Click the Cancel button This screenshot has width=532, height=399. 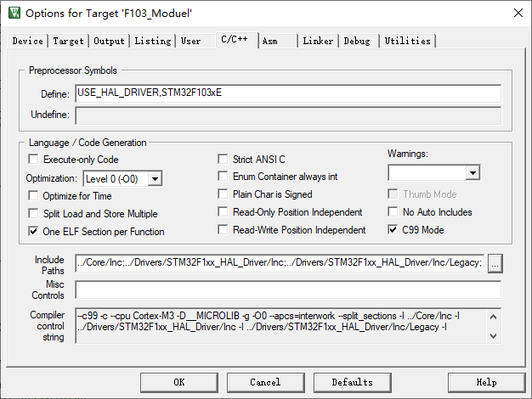tap(266, 382)
